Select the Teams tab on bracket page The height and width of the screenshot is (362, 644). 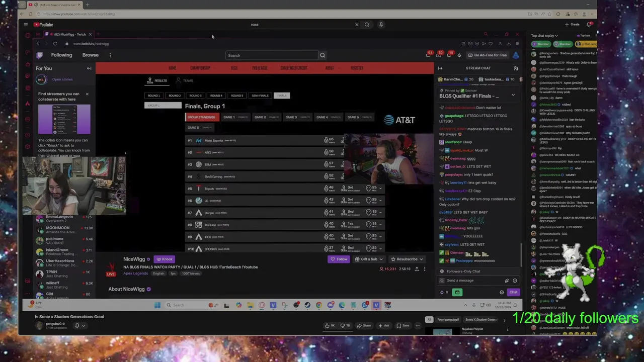(185, 80)
